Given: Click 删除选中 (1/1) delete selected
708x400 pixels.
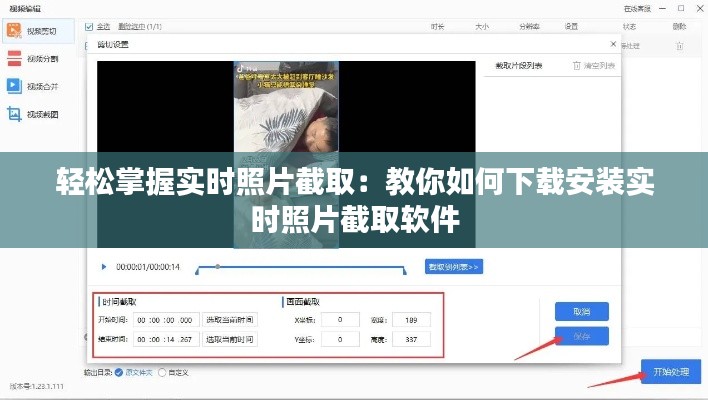Looking at the screenshot, I should click(140, 27).
